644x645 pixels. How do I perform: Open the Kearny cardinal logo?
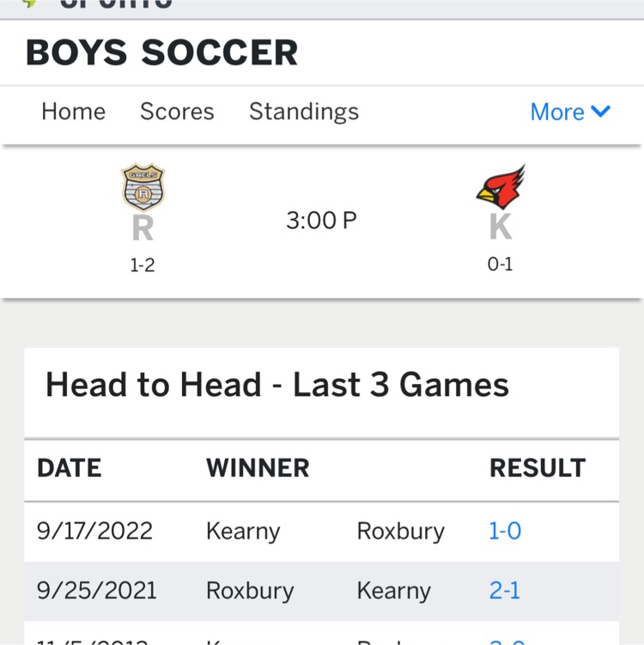click(501, 186)
